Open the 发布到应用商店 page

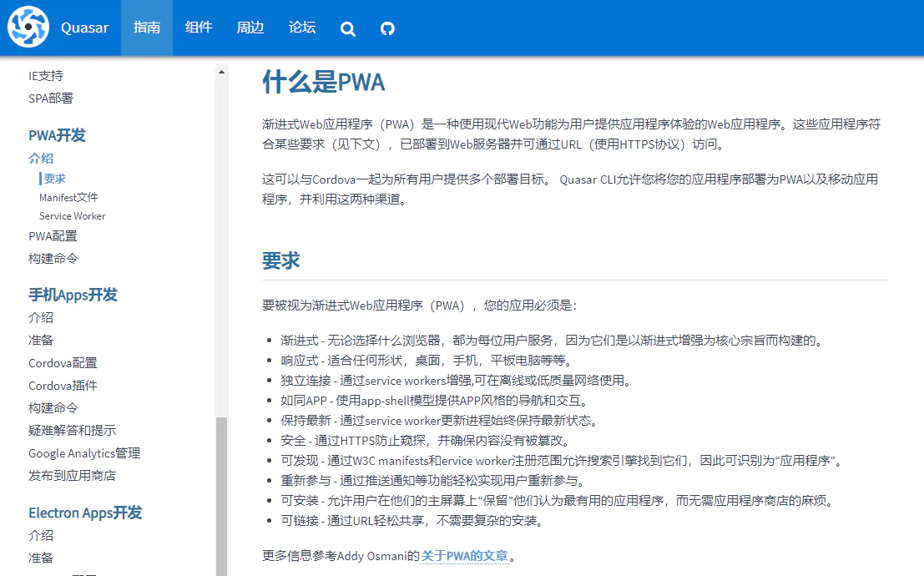pos(63,475)
